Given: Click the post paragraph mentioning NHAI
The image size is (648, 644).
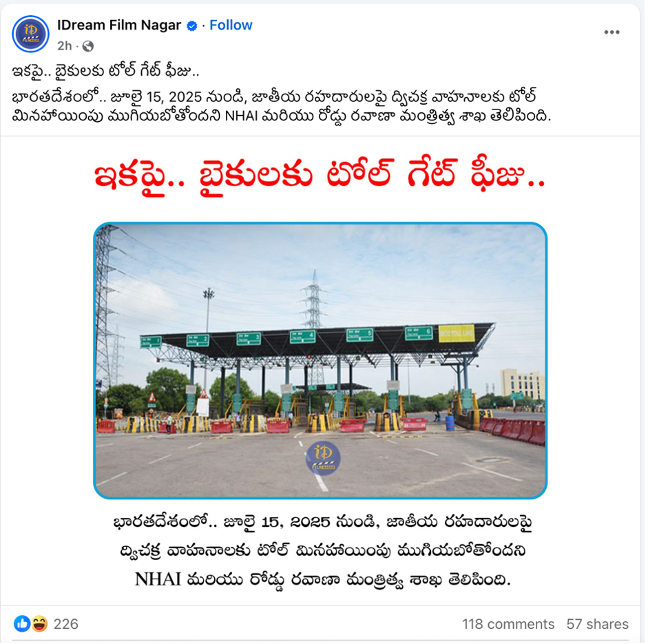Looking at the screenshot, I should click(x=281, y=106).
